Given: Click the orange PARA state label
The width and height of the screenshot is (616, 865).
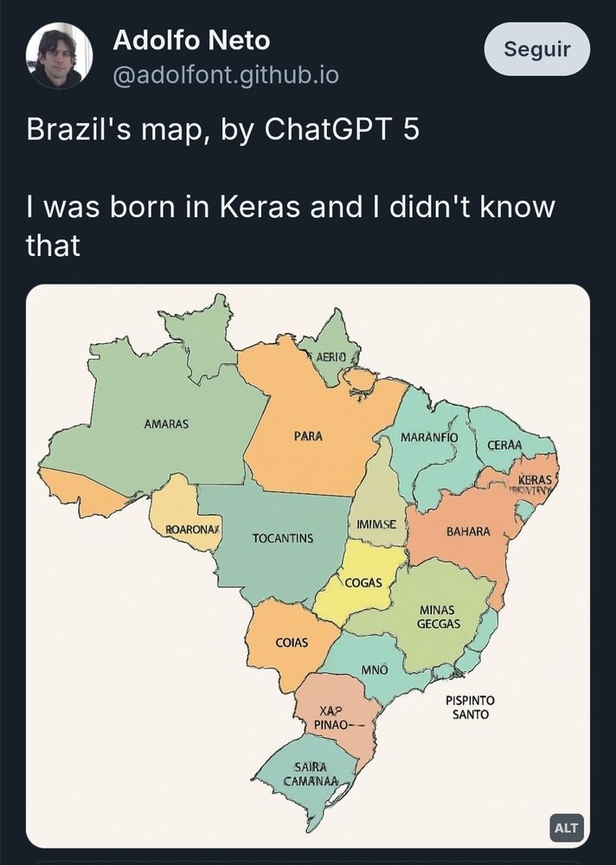Looking at the screenshot, I should [x=308, y=436].
